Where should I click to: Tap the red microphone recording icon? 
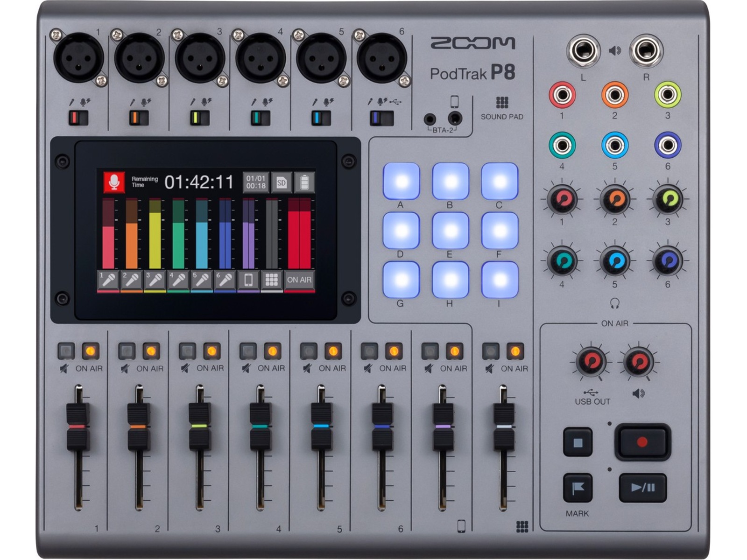click(114, 182)
